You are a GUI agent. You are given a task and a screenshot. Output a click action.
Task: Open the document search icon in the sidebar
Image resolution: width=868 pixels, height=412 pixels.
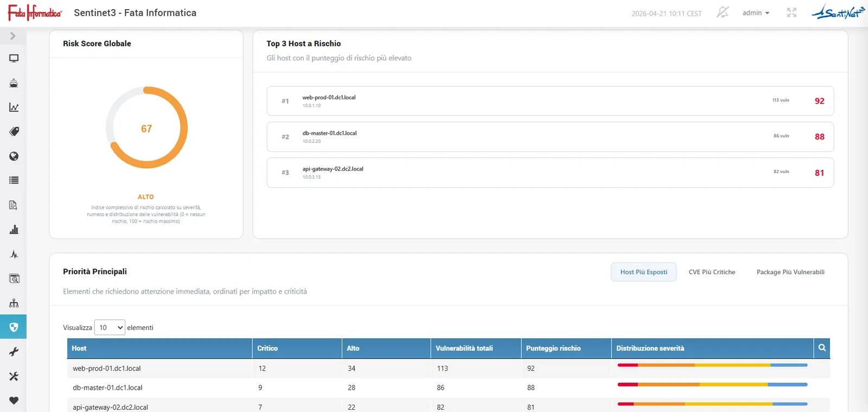[14, 205]
